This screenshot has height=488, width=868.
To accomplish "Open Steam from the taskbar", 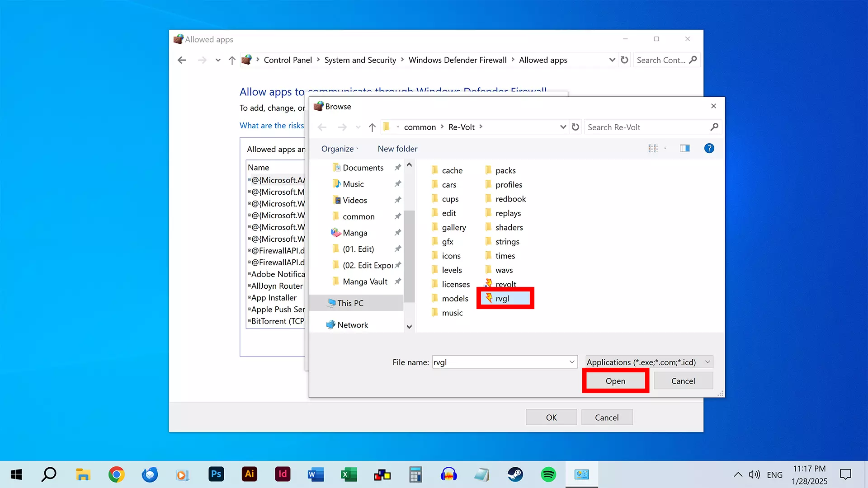I will 515,474.
